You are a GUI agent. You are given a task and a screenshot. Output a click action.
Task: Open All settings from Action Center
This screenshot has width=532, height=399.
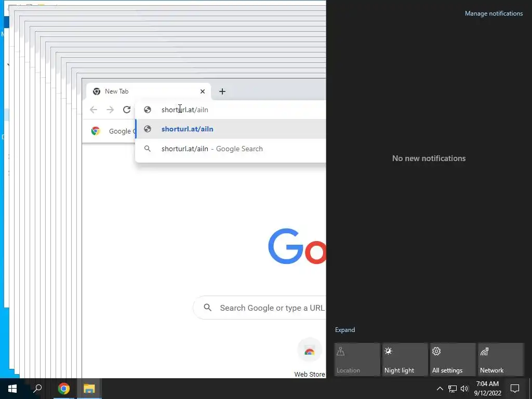453,360
